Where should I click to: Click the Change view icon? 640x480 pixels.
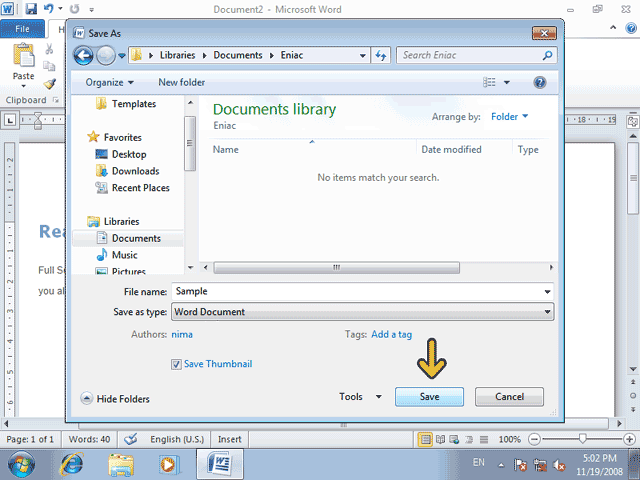[x=489, y=82]
